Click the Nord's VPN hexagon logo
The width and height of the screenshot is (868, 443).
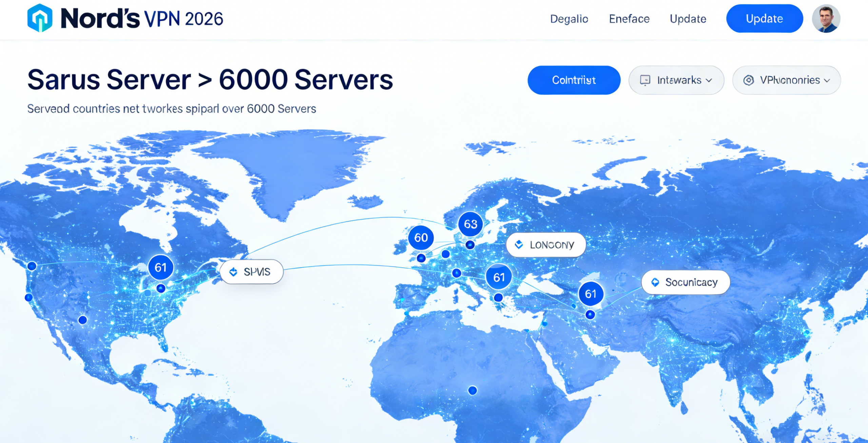pos(40,18)
